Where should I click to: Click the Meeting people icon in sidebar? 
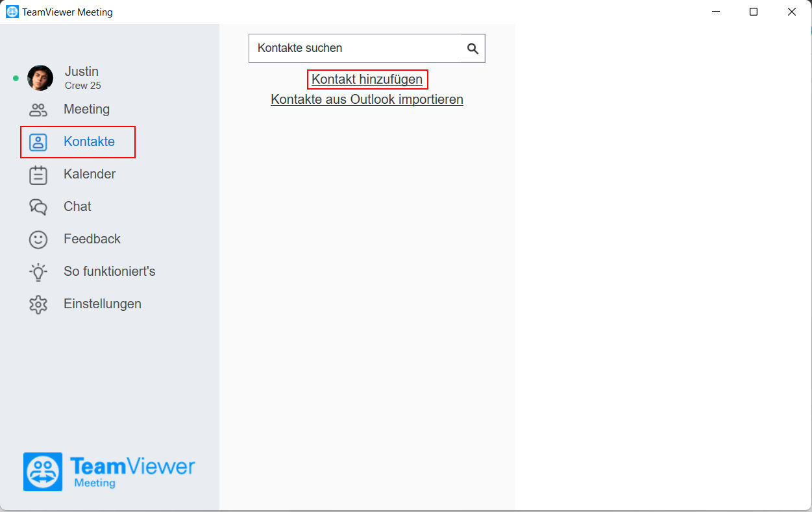[38, 110]
